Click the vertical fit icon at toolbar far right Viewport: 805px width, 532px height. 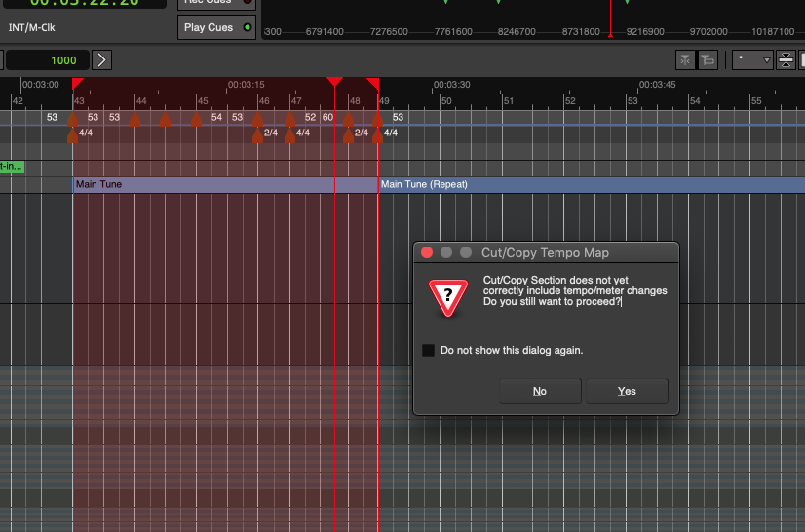(x=786, y=60)
